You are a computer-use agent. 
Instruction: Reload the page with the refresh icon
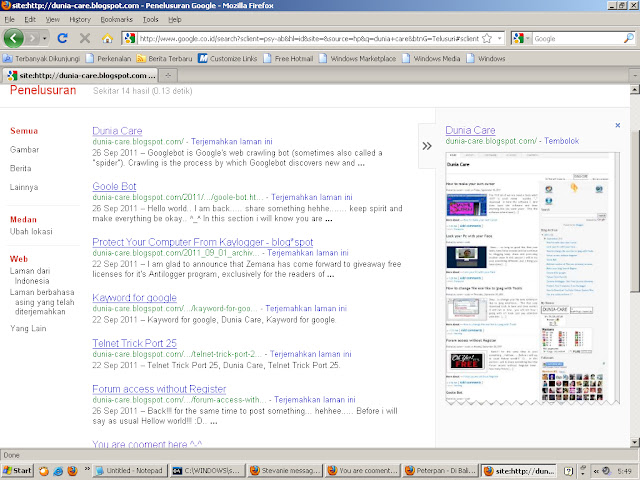click(62, 38)
